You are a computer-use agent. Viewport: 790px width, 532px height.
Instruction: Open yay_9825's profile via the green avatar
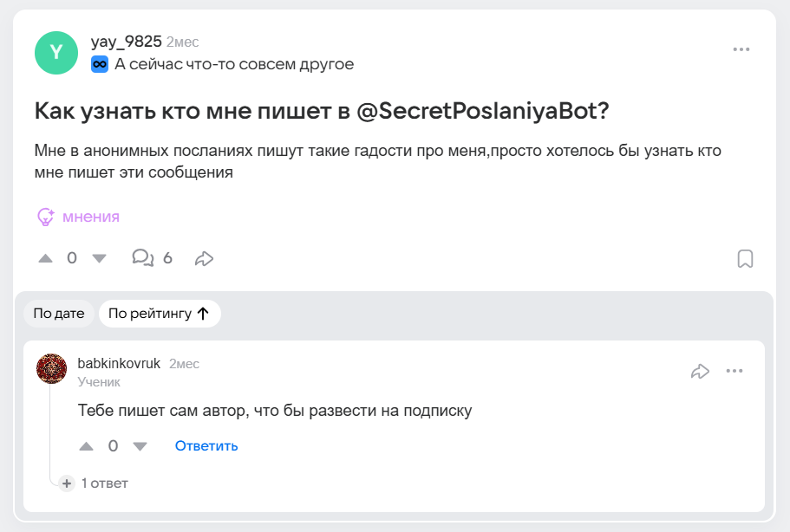click(55, 53)
